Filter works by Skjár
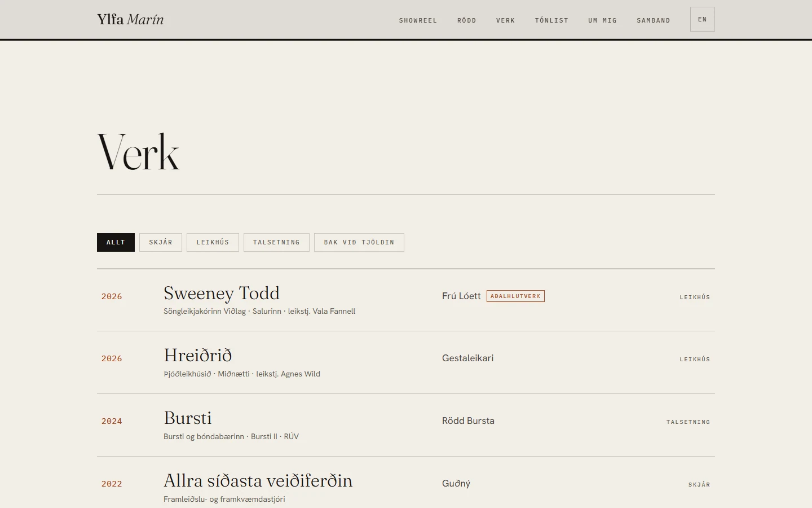 pyautogui.click(x=161, y=242)
